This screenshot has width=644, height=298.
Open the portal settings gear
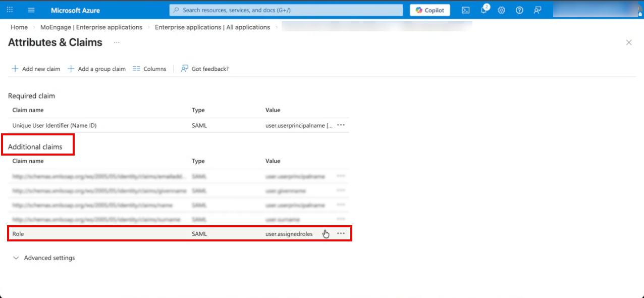[501, 10]
